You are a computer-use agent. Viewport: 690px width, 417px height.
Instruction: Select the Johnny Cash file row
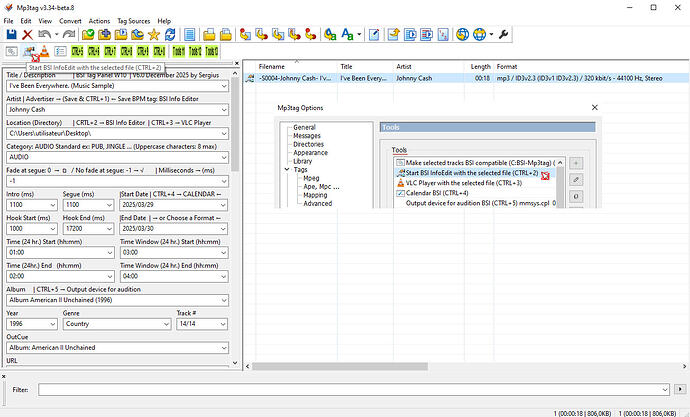click(466, 78)
